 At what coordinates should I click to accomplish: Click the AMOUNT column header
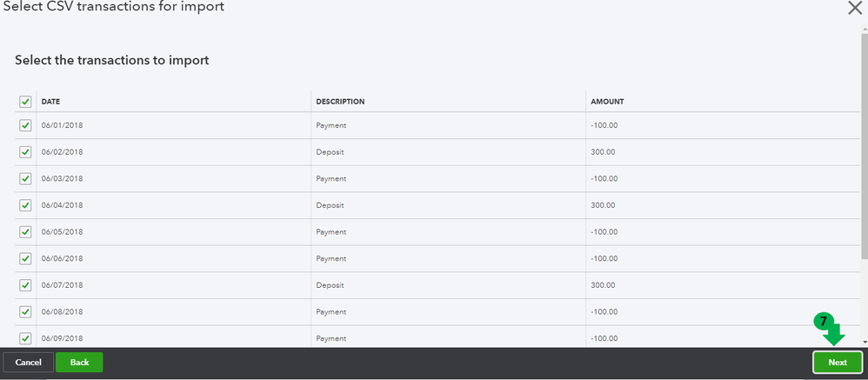coord(607,102)
